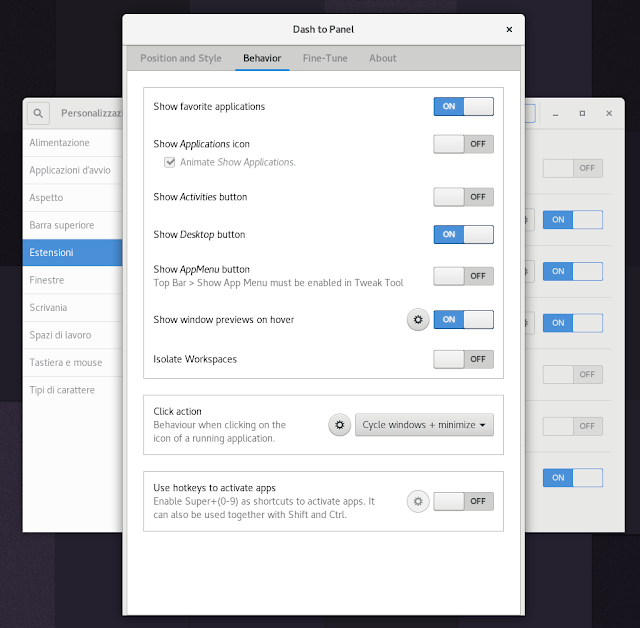This screenshot has height=628, width=640.
Task: Open the Fine-Tune tab
Action: pos(325,58)
